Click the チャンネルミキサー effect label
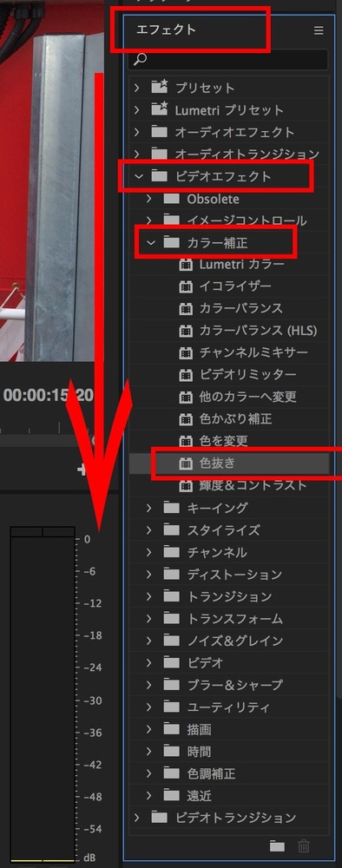The height and width of the screenshot is (868, 342). click(x=254, y=352)
